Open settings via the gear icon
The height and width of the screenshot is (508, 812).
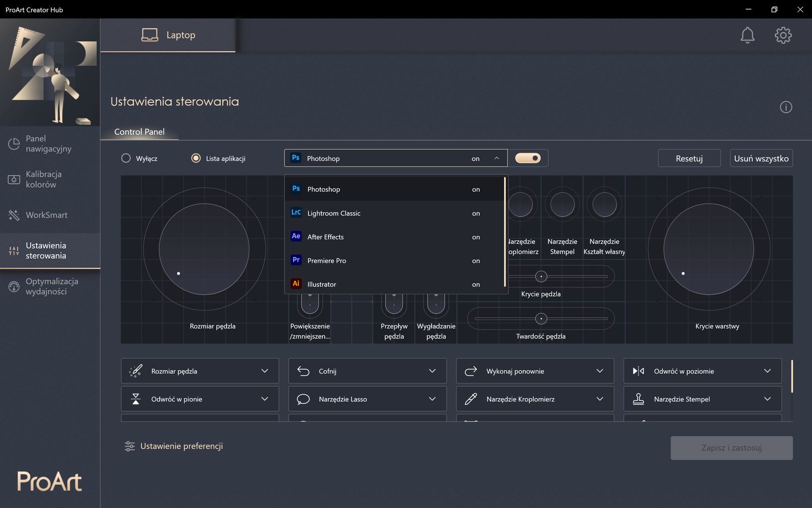[783, 35]
